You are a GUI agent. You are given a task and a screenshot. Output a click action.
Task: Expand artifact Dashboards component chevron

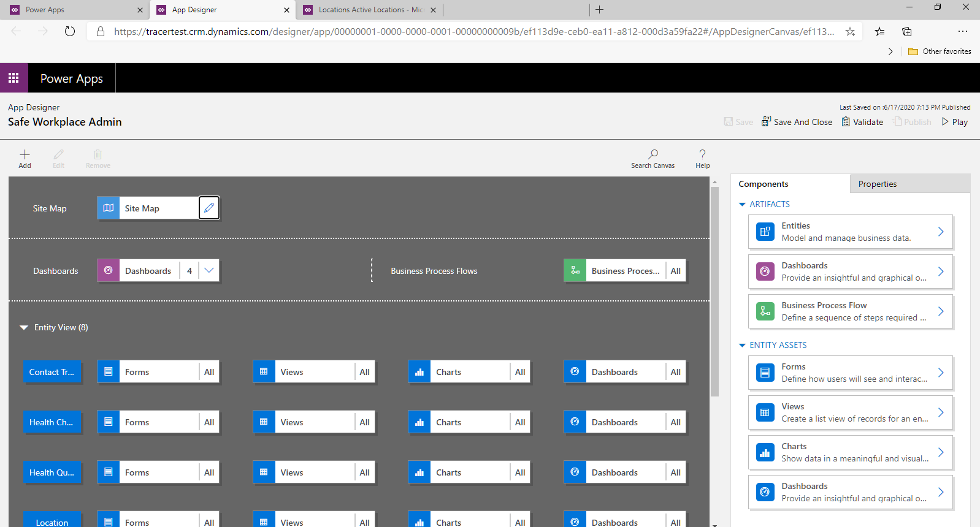pos(941,271)
